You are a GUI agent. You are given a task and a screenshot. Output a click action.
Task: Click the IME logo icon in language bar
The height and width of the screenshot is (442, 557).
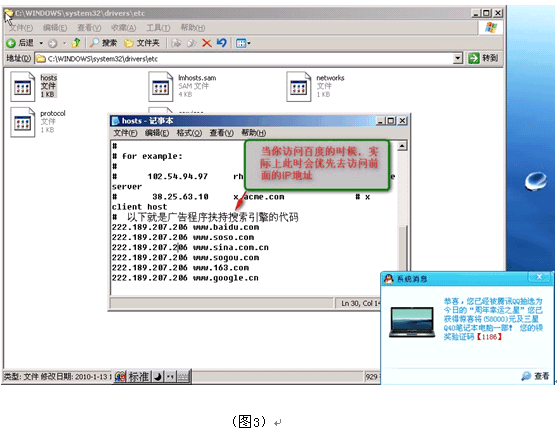click(120, 377)
